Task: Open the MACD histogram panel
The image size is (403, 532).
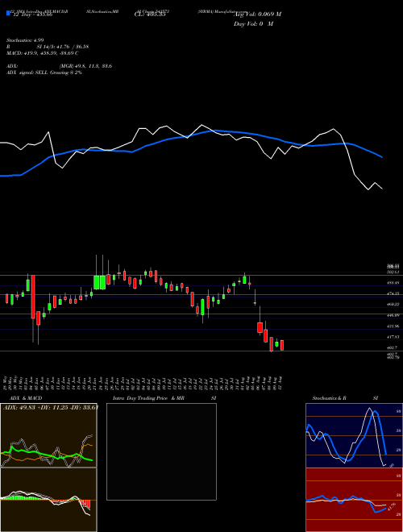Action: tap(48, 500)
